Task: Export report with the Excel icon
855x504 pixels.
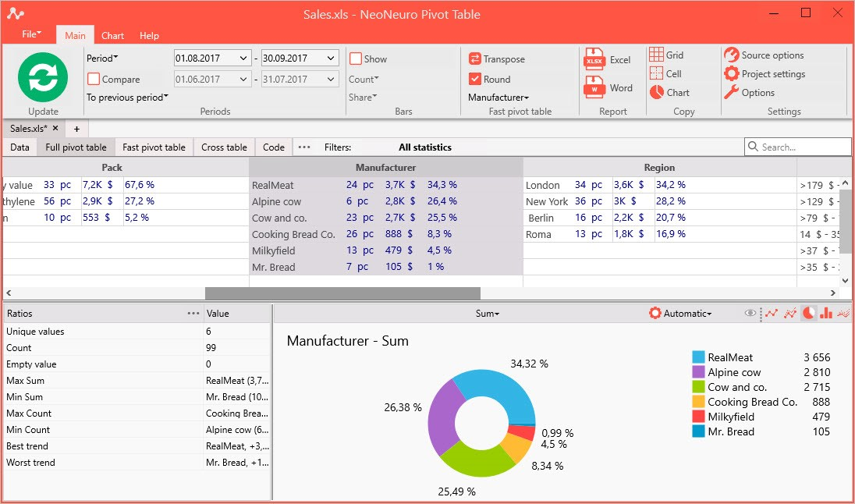Action: point(594,60)
